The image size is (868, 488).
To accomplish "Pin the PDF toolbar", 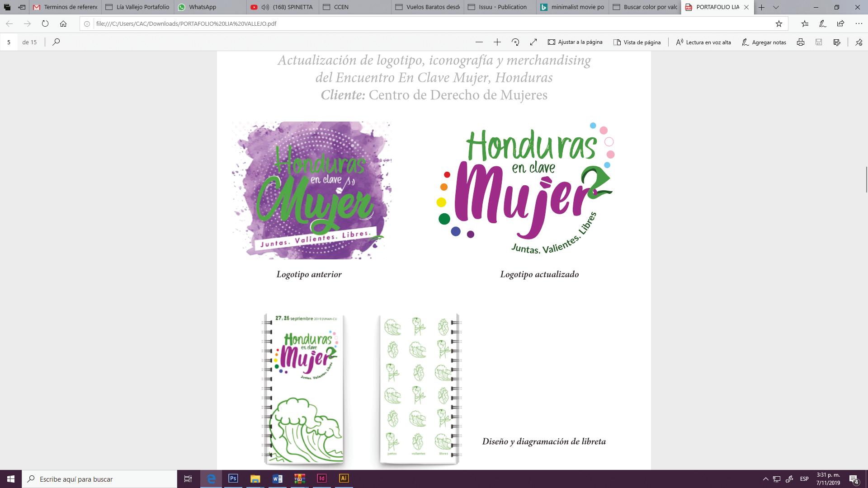I will point(859,42).
